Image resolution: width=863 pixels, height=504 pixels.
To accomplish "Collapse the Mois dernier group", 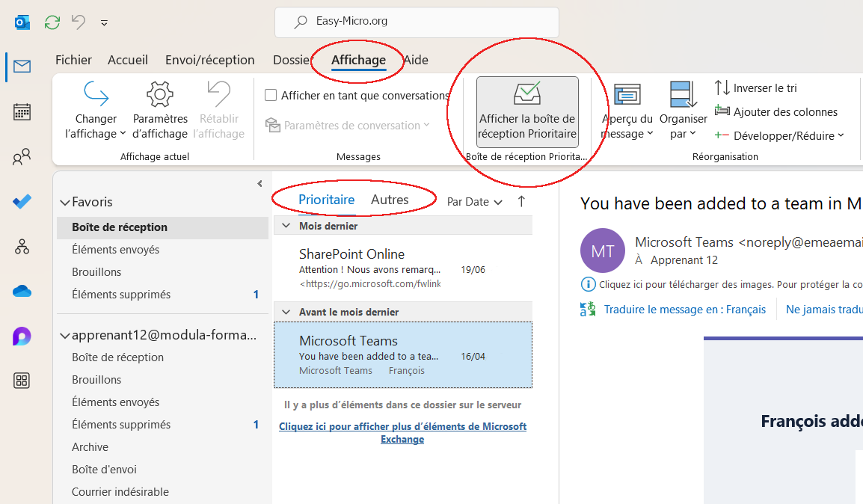I will point(286,226).
